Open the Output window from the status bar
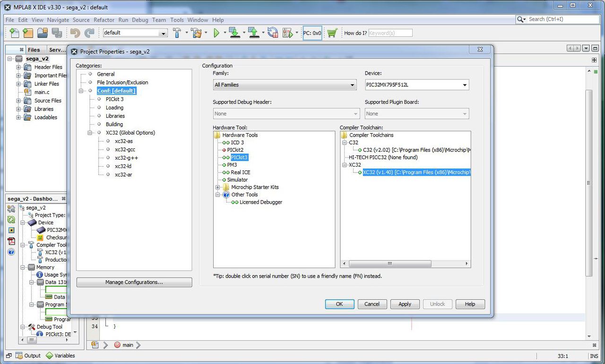The width and height of the screenshot is (605, 364). tap(28, 356)
